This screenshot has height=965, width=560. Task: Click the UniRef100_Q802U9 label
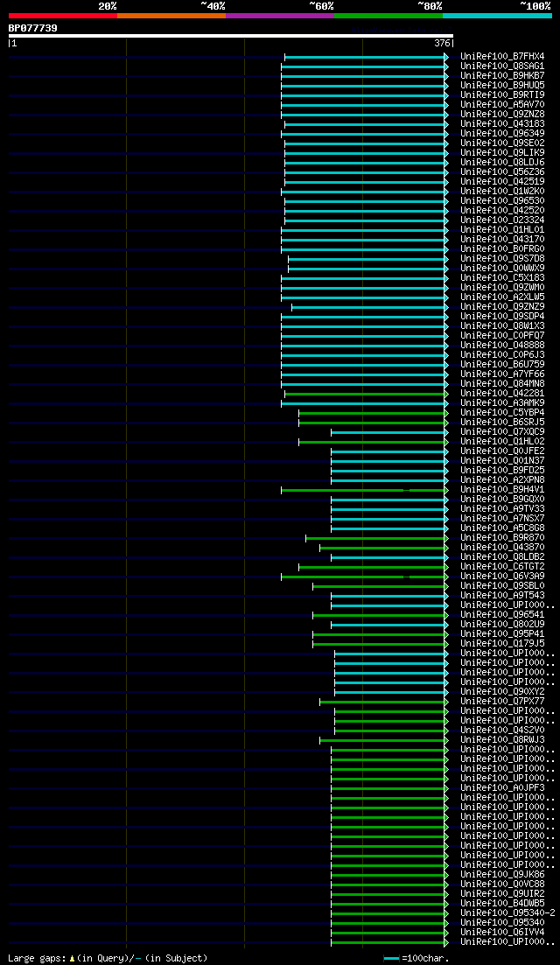(502, 626)
